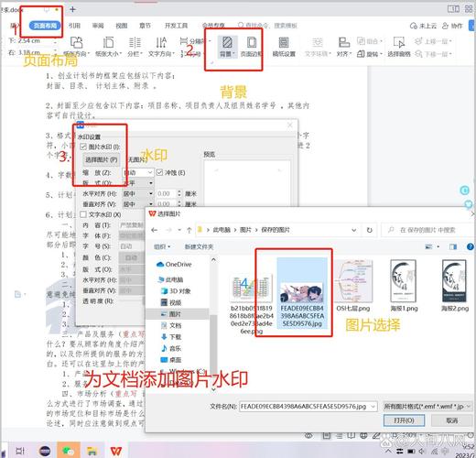The height and width of the screenshot is (458, 476).
Task: Click the 打开(O) open button
Action: [x=404, y=420]
